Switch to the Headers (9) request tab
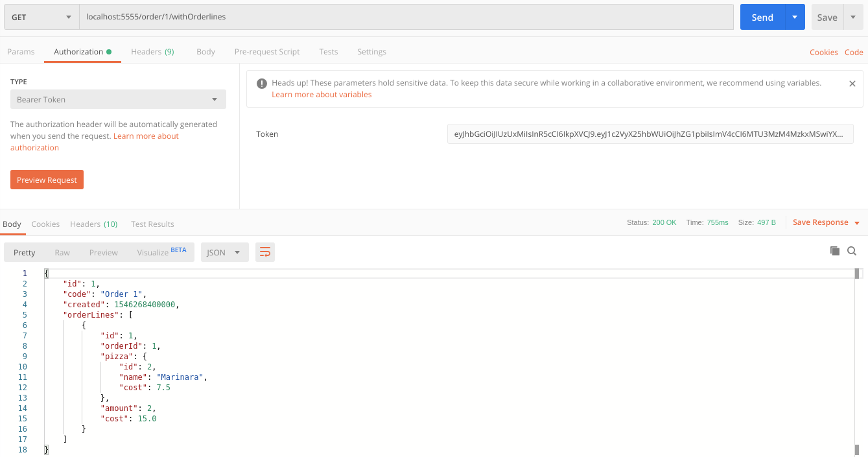 click(152, 52)
